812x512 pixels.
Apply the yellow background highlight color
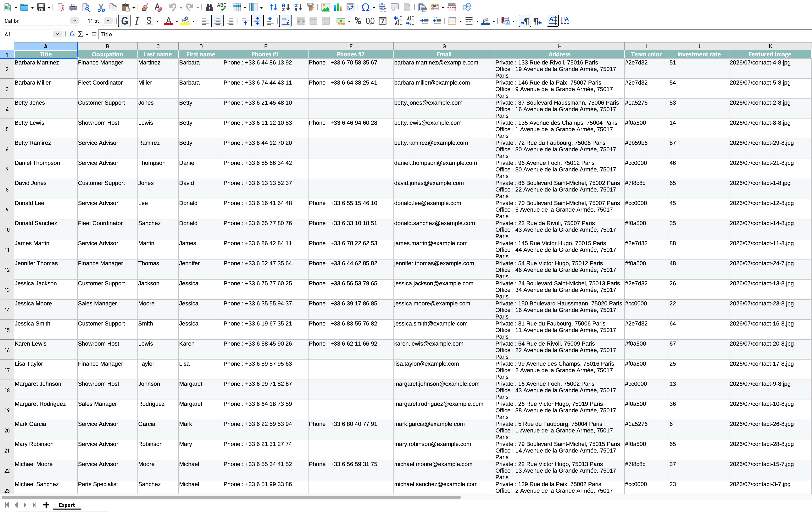tap(185, 21)
